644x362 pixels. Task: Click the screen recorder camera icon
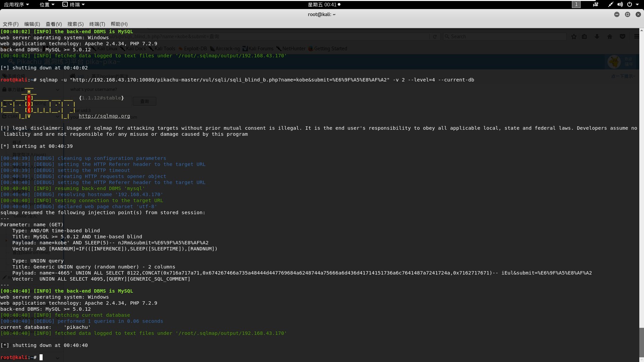[x=596, y=4]
